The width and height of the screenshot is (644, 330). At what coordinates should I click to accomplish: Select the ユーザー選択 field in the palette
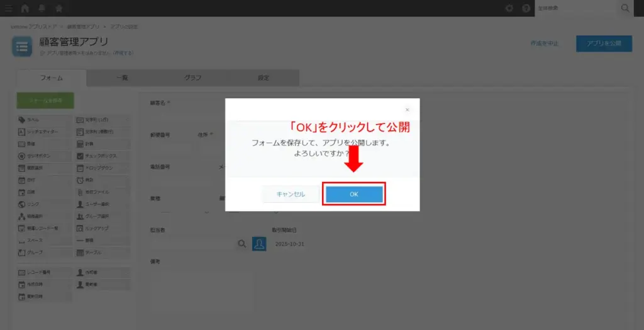[x=104, y=204]
